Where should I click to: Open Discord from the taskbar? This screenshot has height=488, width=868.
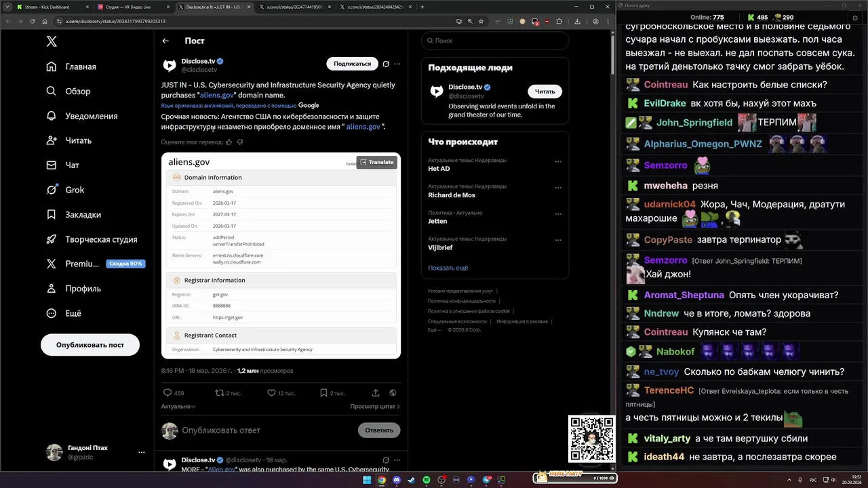pyautogui.click(x=397, y=480)
